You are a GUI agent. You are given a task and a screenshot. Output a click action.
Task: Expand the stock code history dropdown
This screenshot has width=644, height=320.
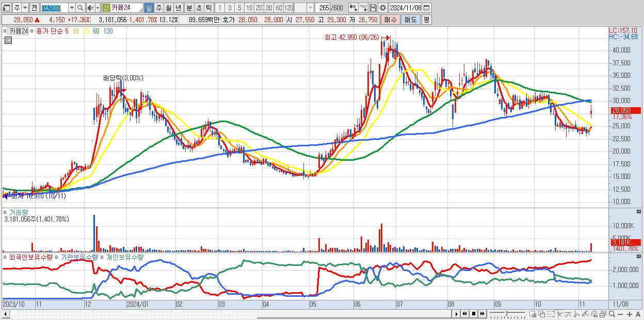coord(72,8)
